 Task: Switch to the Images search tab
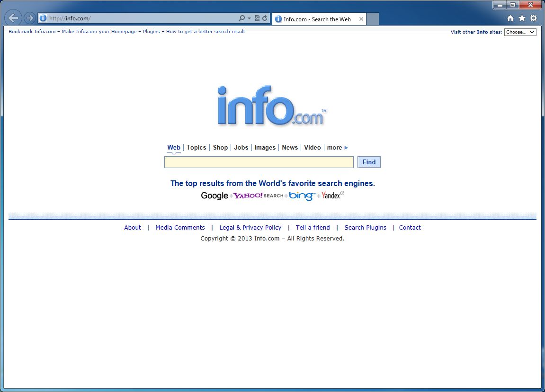[x=265, y=147]
